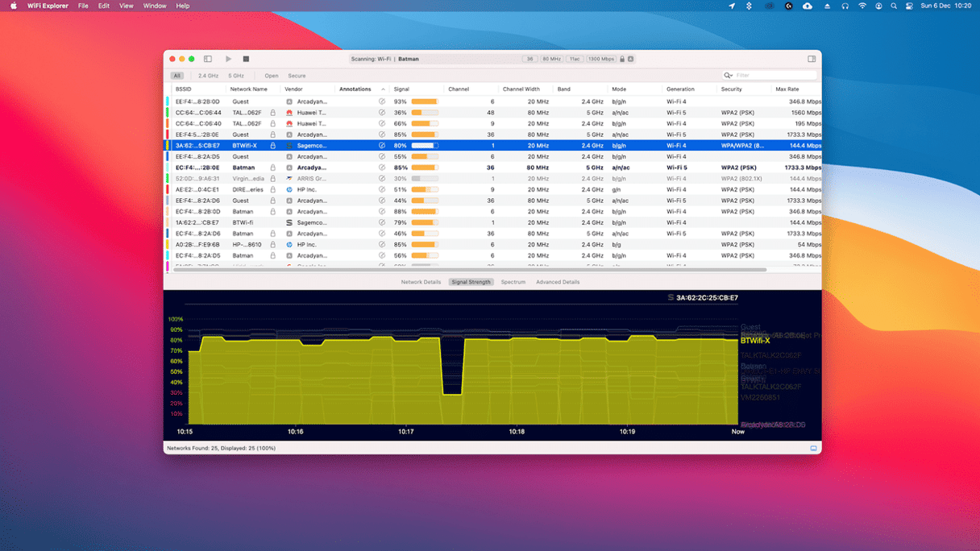Click the display icon in the status bar corner

coord(814,449)
